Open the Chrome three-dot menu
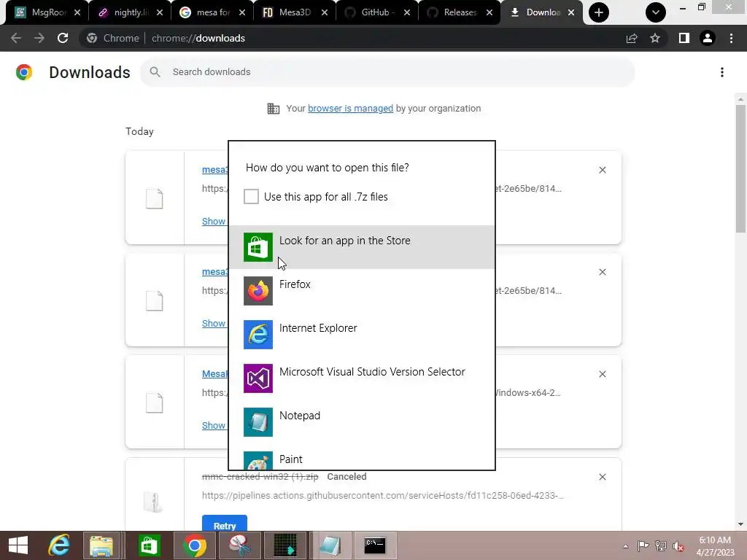Screen dimensions: 747x560 click(731, 38)
